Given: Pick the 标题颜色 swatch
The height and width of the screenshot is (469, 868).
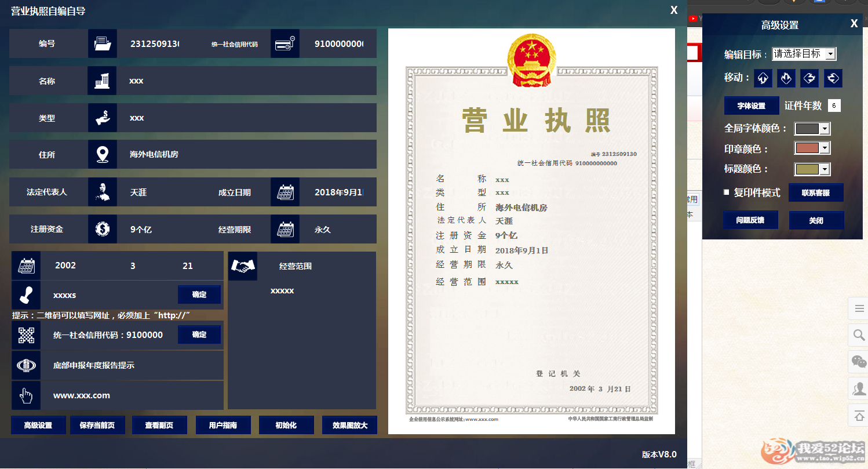Looking at the screenshot, I should tap(807, 169).
